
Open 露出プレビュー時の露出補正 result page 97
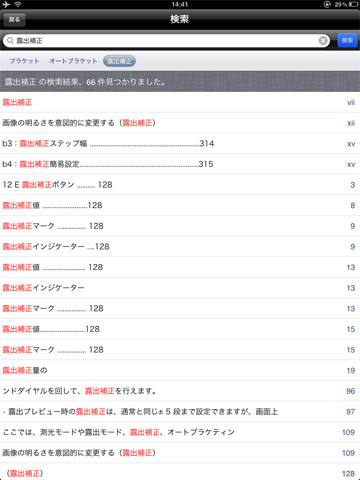(180, 412)
